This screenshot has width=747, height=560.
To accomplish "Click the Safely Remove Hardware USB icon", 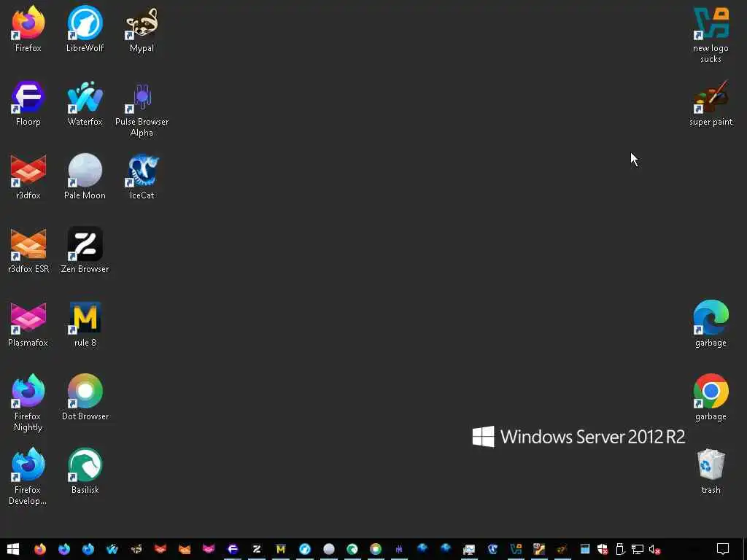I will coord(620,550).
